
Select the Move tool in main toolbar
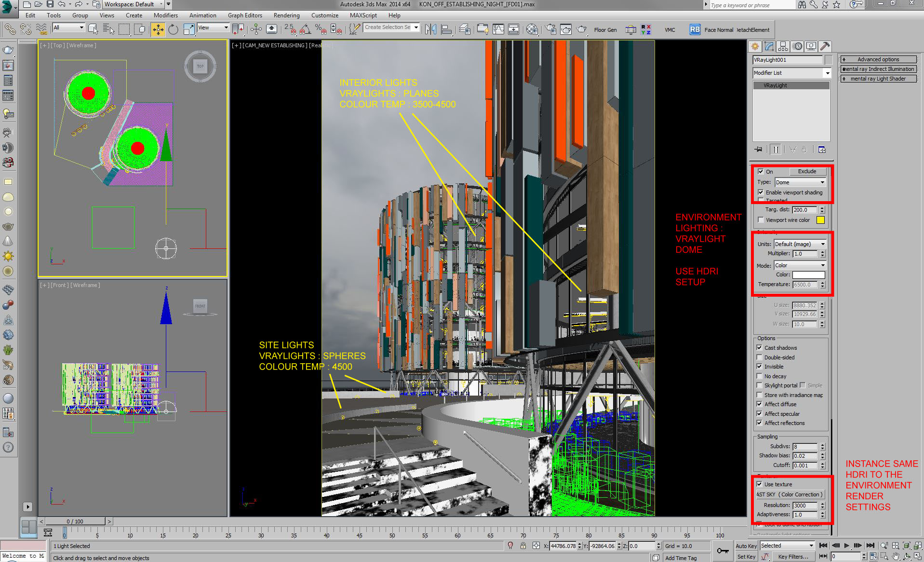(158, 29)
